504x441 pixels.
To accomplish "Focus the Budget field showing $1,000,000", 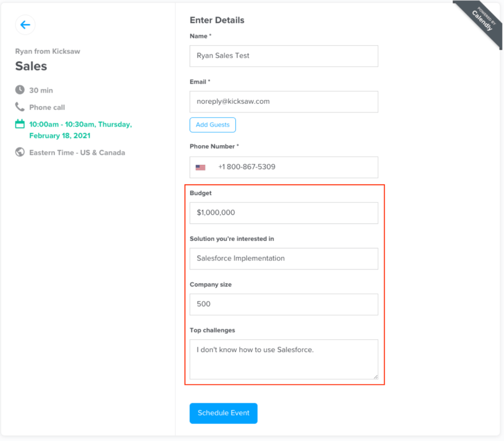I will click(284, 213).
